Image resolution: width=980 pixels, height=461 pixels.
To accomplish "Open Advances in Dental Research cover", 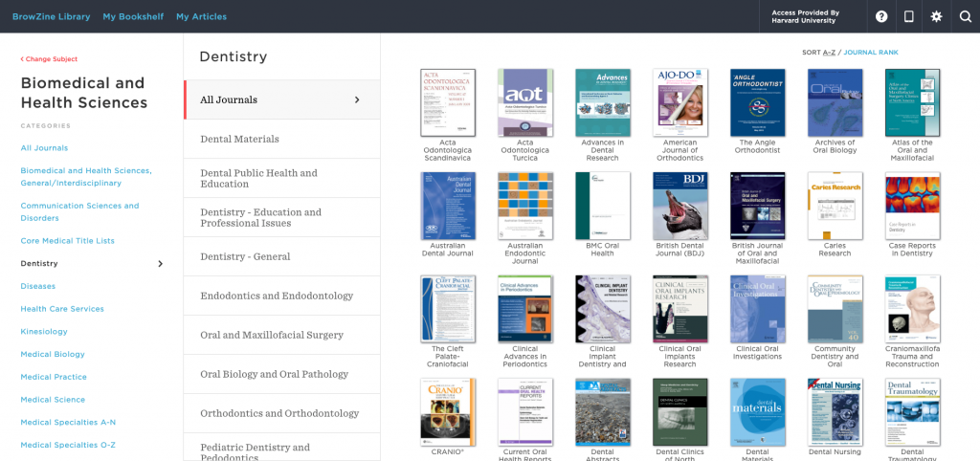I will pos(603,102).
